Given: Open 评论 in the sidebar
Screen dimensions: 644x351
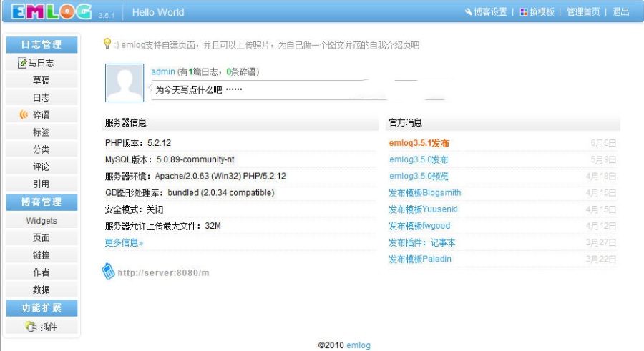Looking at the screenshot, I should coord(41,167).
